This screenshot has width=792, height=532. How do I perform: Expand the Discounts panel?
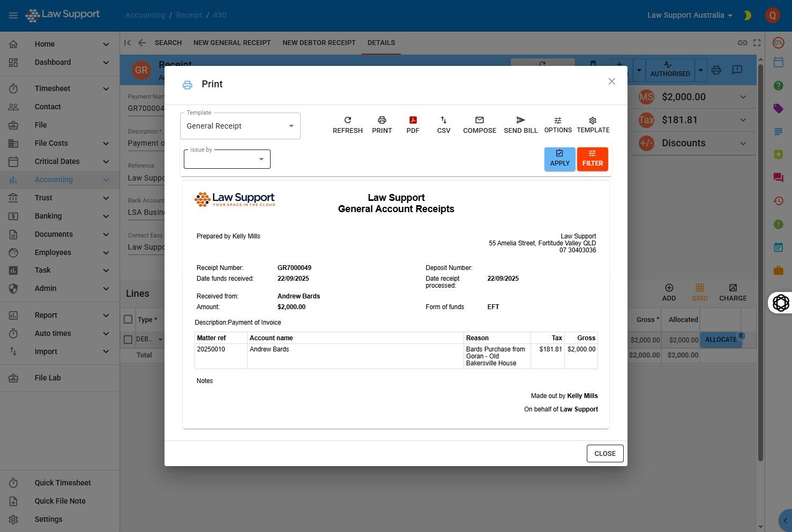click(x=694, y=143)
